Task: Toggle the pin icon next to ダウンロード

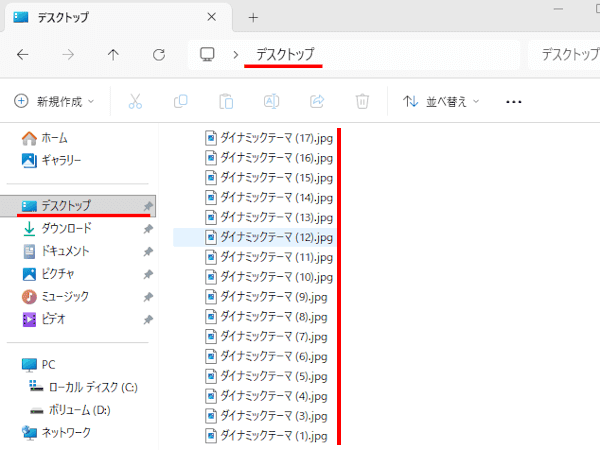Action: click(148, 229)
